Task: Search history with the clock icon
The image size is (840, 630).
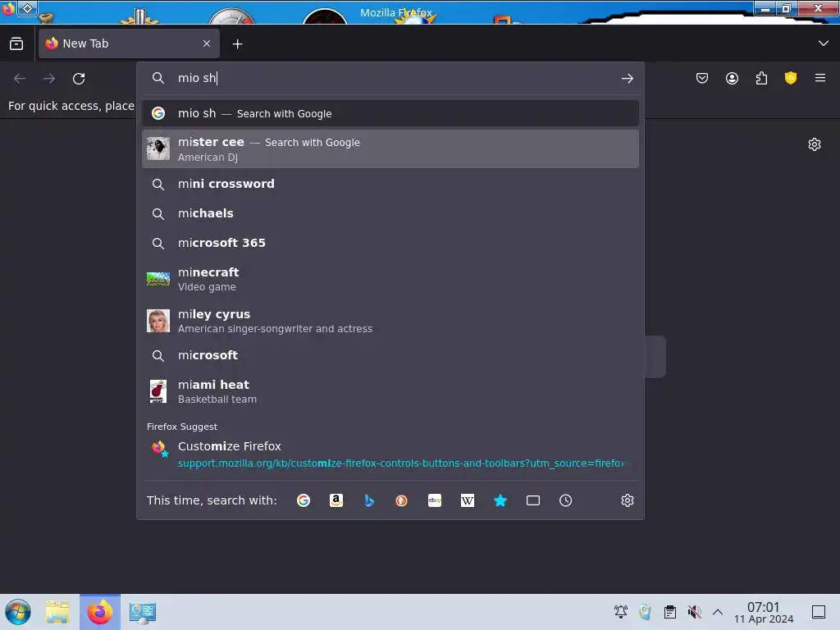Action: [x=566, y=500]
